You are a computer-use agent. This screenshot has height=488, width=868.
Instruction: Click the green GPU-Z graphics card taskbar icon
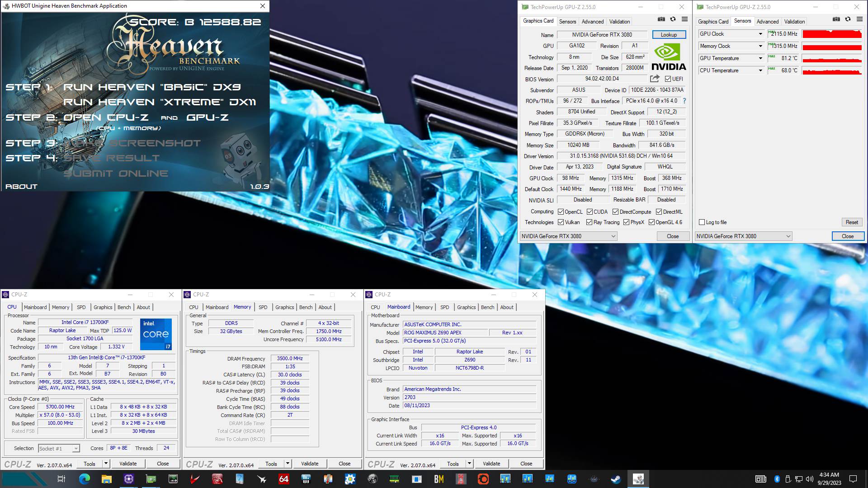(151, 479)
